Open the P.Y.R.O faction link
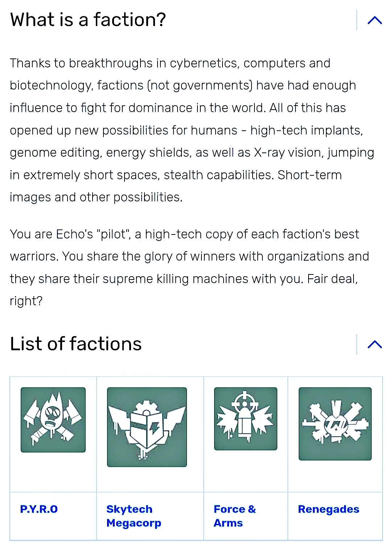This screenshot has width=392, height=542. tap(39, 509)
